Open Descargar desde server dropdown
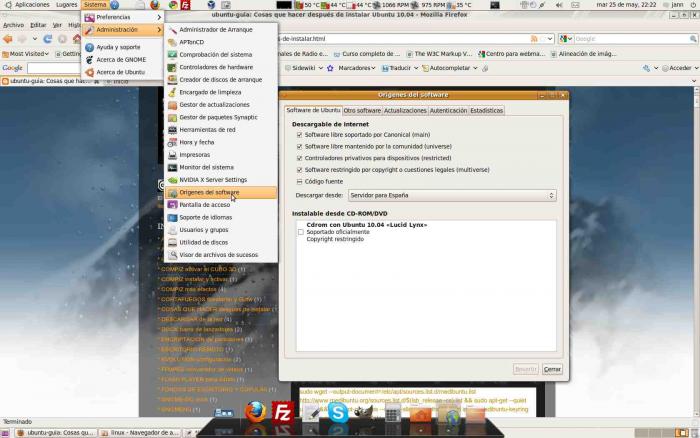The width and height of the screenshot is (700, 438). [452, 196]
